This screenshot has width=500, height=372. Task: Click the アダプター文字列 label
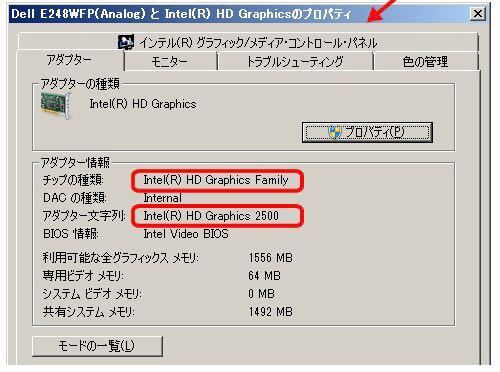pos(84,216)
